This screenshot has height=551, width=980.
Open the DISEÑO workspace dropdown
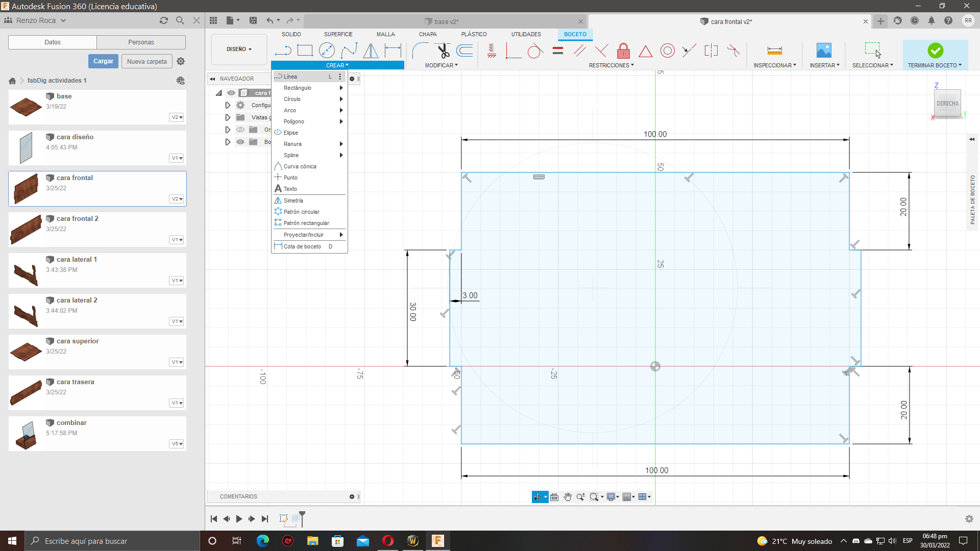click(x=239, y=49)
